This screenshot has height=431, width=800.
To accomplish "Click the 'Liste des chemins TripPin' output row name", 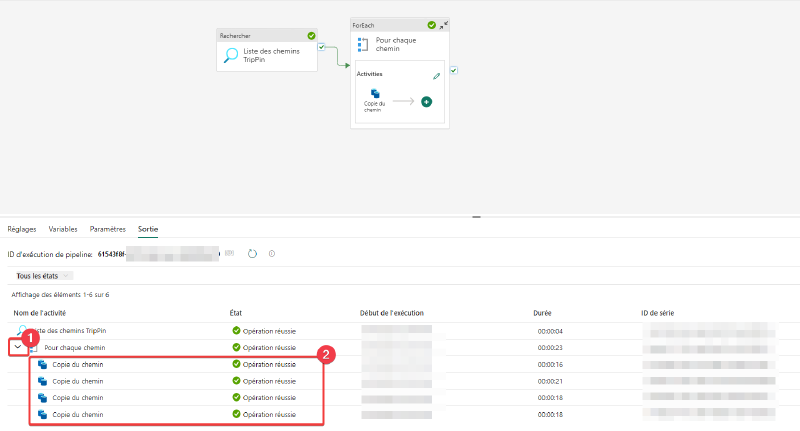I will click(x=67, y=331).
